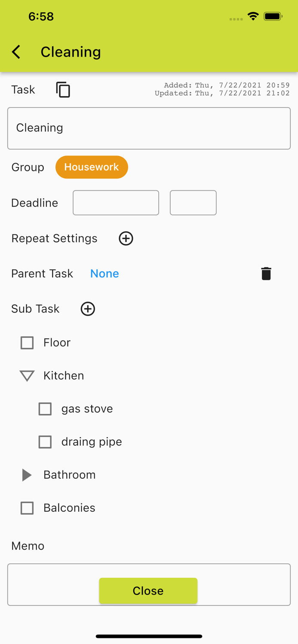The height and width of the screenshot is (644, 298).
Task: Expand the Bathroom sub task list
Action: coord(27,475)
